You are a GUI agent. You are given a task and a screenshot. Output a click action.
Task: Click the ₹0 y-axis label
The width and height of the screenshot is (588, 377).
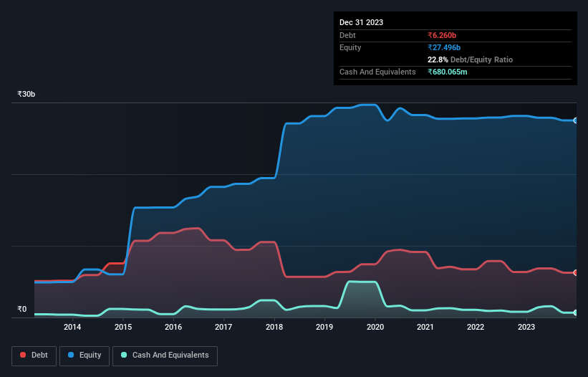(21, 309)
